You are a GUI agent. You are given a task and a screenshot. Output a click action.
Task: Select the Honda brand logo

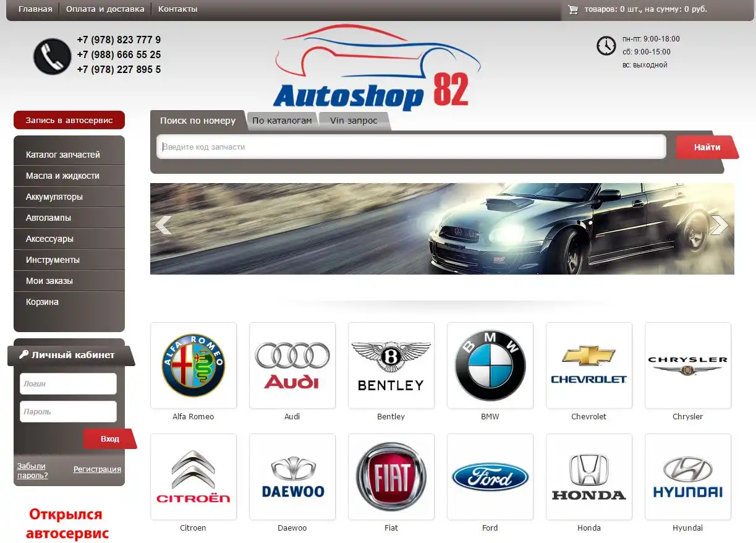pos(589,476)
